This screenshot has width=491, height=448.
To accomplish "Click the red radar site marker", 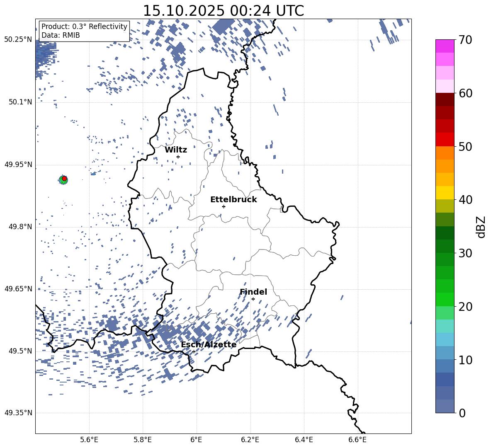I will coord(64,179).
